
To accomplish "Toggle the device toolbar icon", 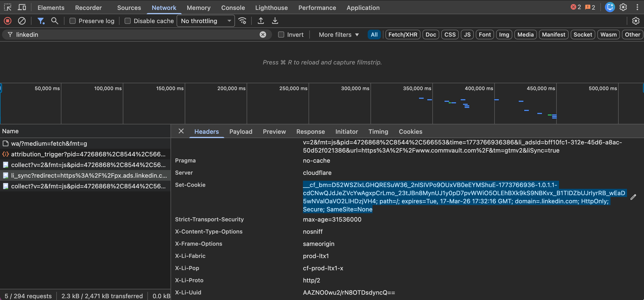I will [x=22, y=7].
